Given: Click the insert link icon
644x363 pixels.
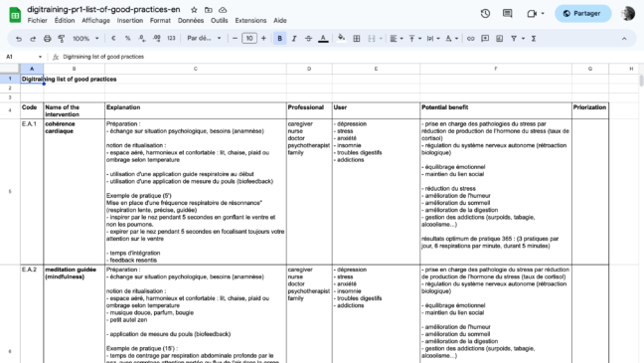Looking at the screenshot, I should point(471,39).
